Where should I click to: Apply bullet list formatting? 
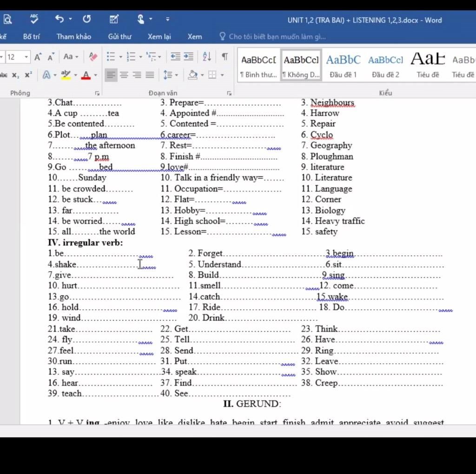111,56
